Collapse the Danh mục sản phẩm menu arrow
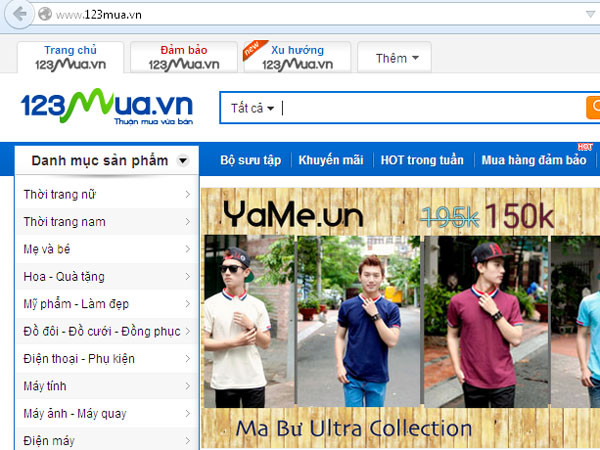Viewport: 600px width, 450px height. click(183, 160)
